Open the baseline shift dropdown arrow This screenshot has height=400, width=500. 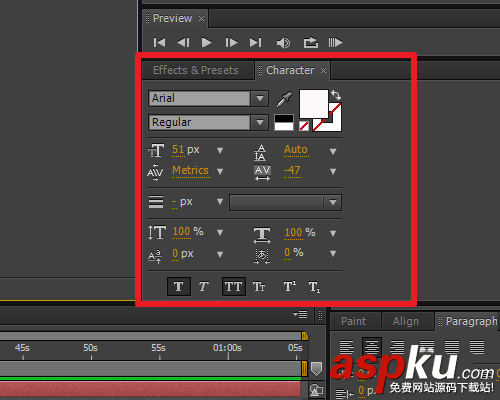[x=220, y=255]
